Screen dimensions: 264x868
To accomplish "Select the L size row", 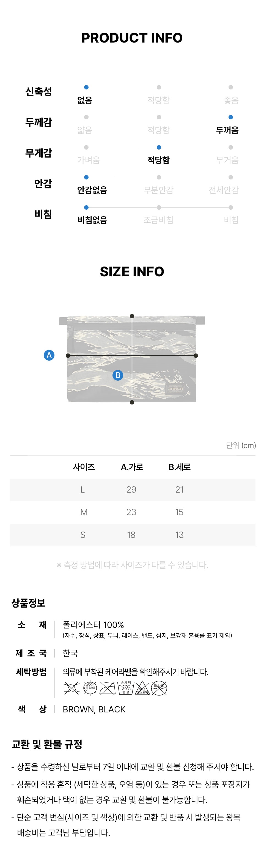I will tap(133, 490).
